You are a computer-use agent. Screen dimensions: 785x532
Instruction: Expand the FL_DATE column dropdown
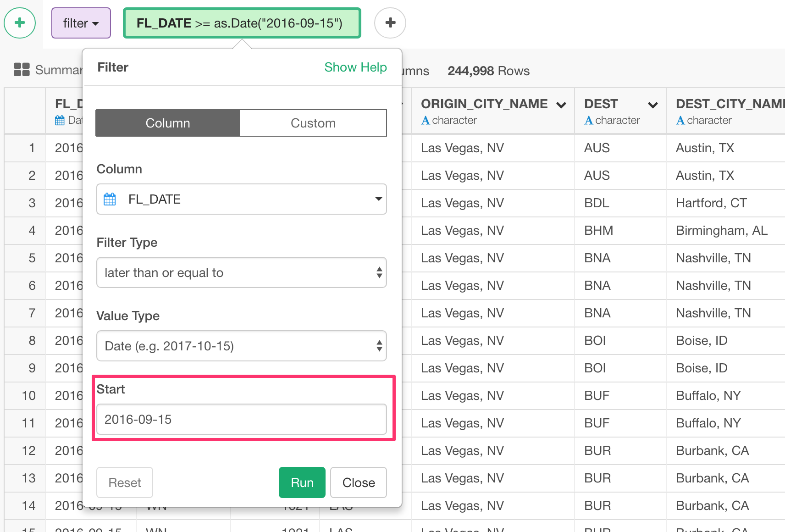[378, 199]
